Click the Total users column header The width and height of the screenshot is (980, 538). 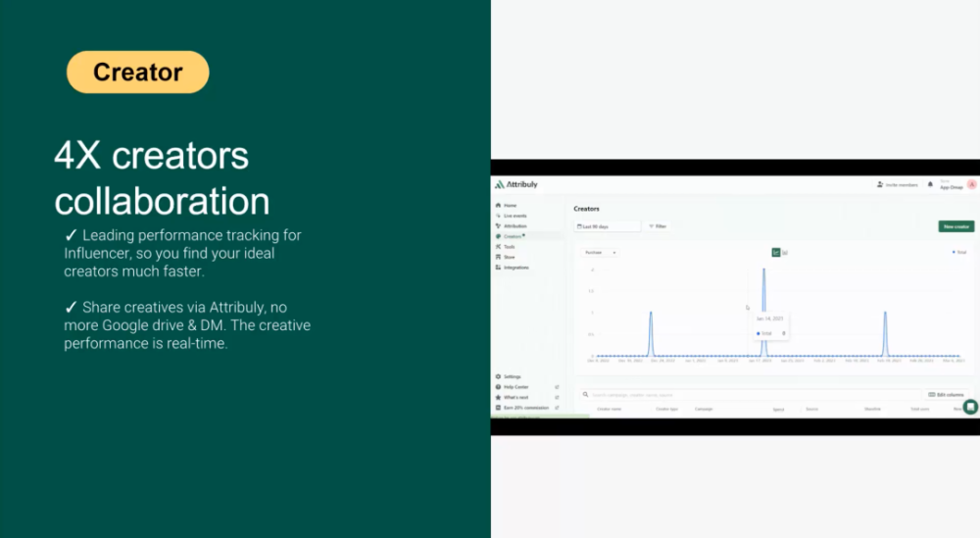919,410
